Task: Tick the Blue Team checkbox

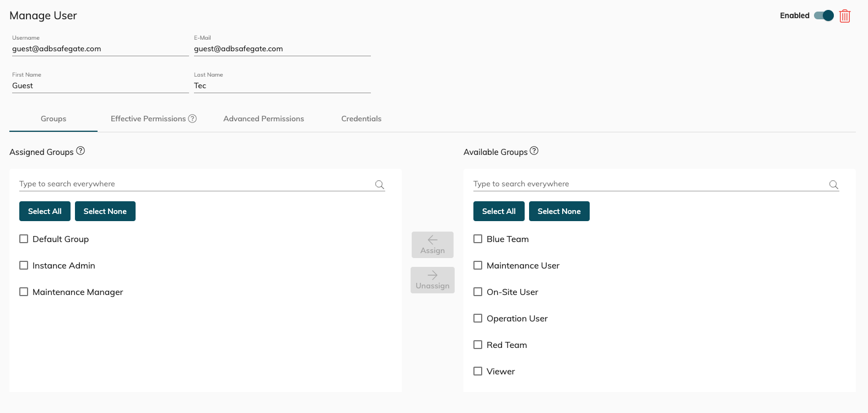Action: coord(478,239)
